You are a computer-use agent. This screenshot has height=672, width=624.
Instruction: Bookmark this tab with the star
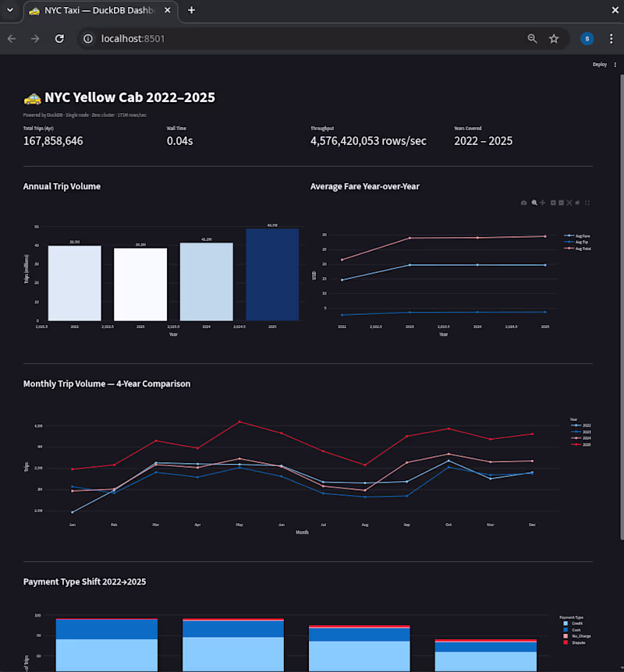[x=554, y=38]
